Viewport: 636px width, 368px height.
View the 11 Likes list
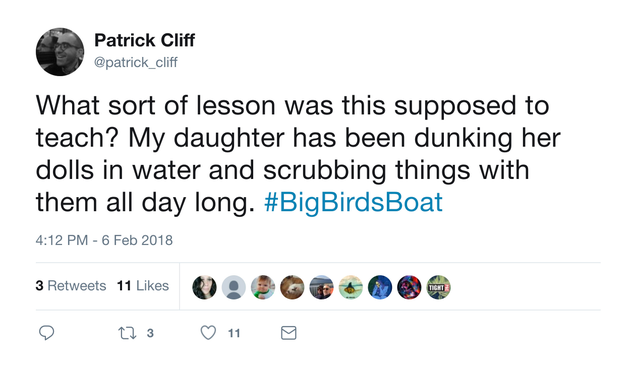(x=143, y=286)
